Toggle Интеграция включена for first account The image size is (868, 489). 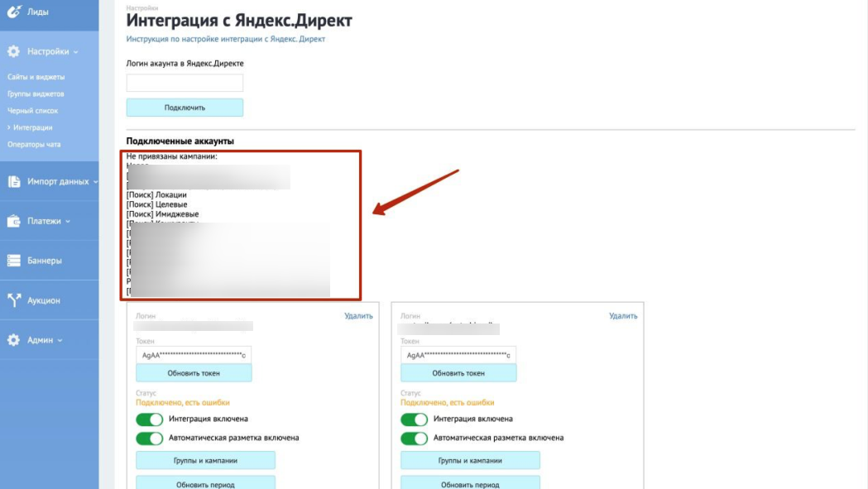point(150,419)
